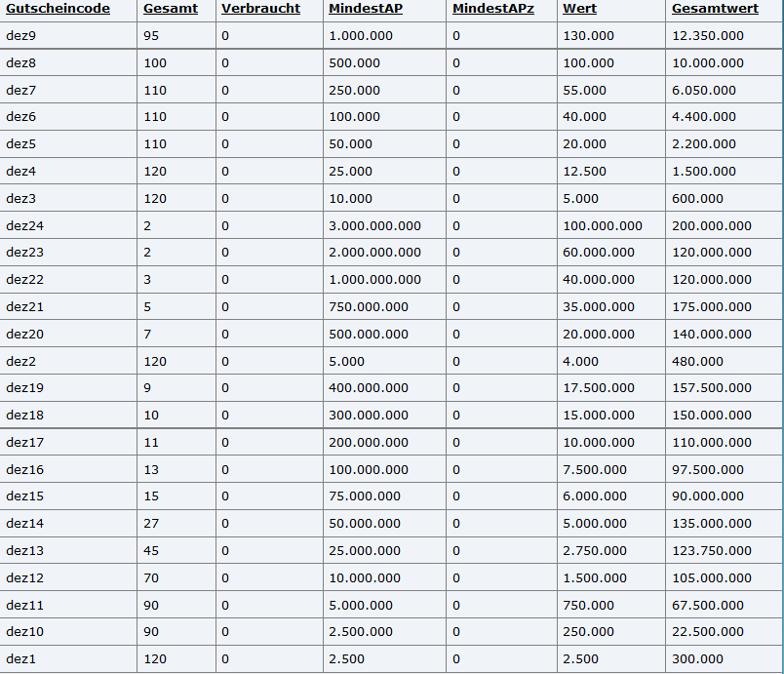The height and width of the screenshot is (674, 784).
Task: Click the dez13 row code cell
Action: pos(24,550)
